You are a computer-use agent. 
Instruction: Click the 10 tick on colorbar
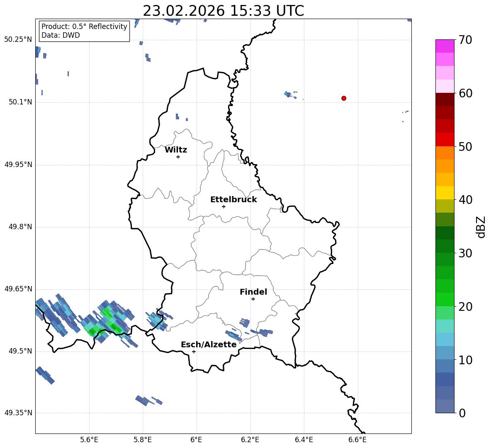pos(465,360)
